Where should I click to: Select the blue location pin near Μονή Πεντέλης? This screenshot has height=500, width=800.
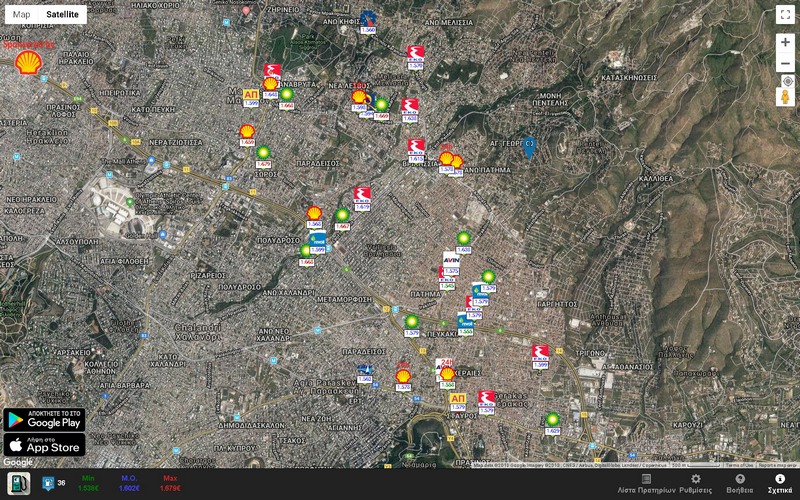click(x=529, y=148)
